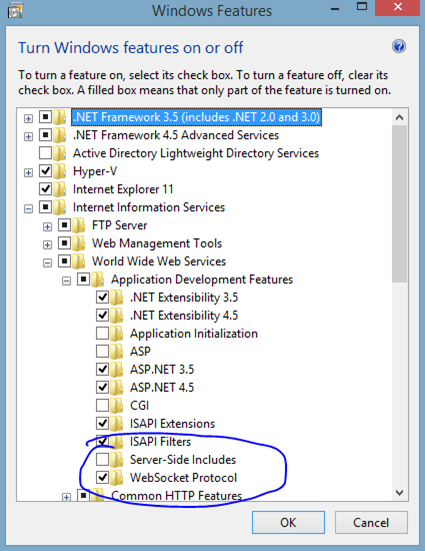Image resolution: width=425 pixels, height=551 pixels.
Task: Select the ISAPI Extensions tree item
Action: pos(172,423)
